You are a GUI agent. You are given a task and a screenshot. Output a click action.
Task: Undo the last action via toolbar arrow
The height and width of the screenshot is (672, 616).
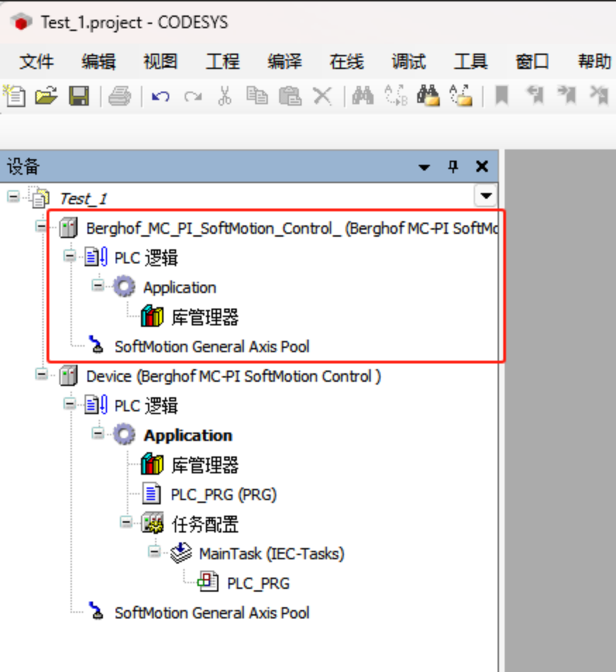click(x=161, y=96)
